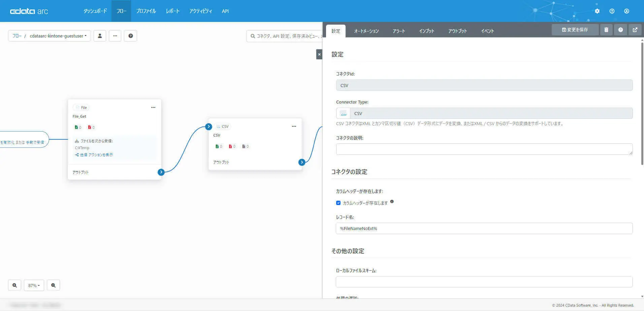
Task: Click the ローカルファイルスキーム input field
Action: (484, 282)
